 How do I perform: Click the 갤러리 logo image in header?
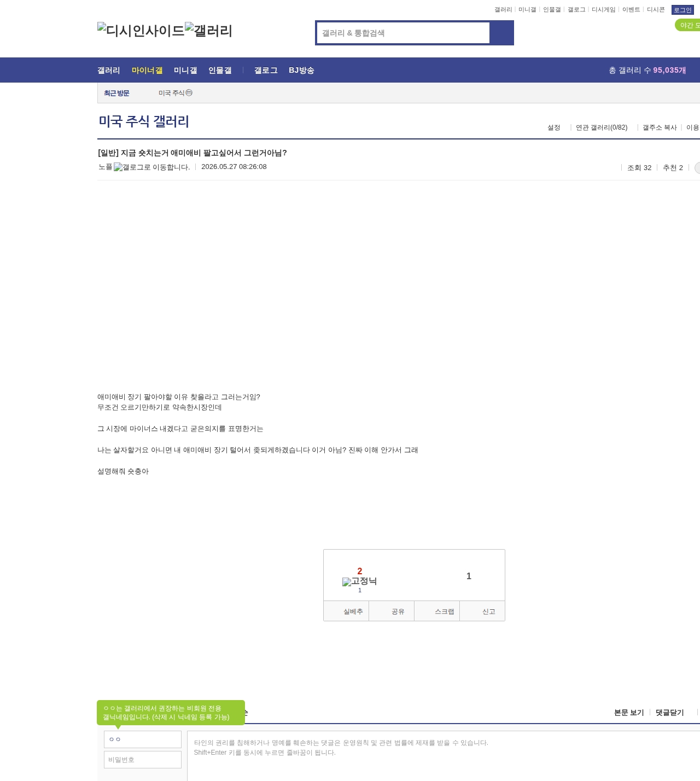[209, 31]
